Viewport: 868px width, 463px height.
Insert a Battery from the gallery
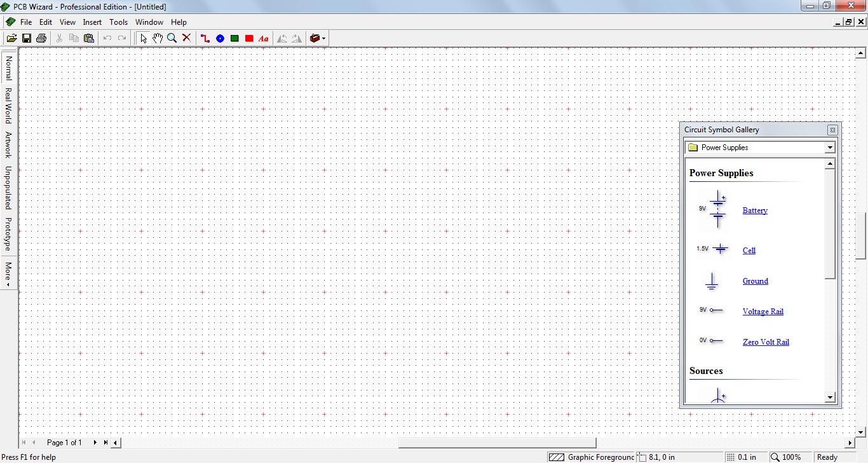[x=755, y=211]
